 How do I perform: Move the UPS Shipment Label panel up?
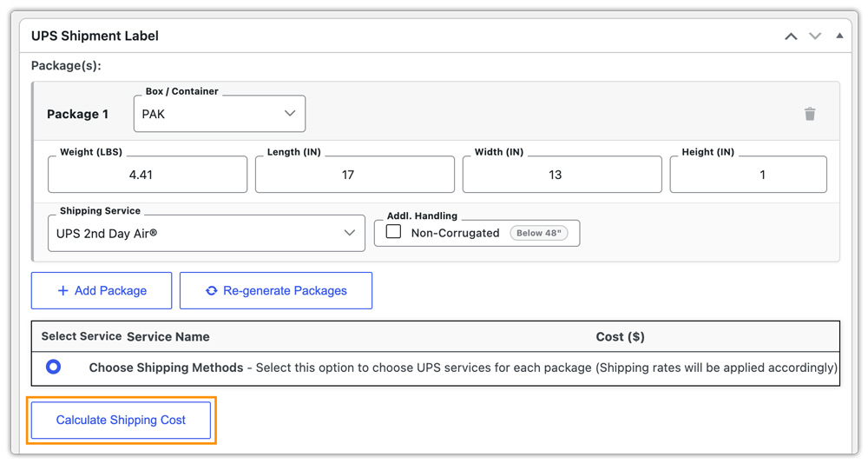coord(791,36)
